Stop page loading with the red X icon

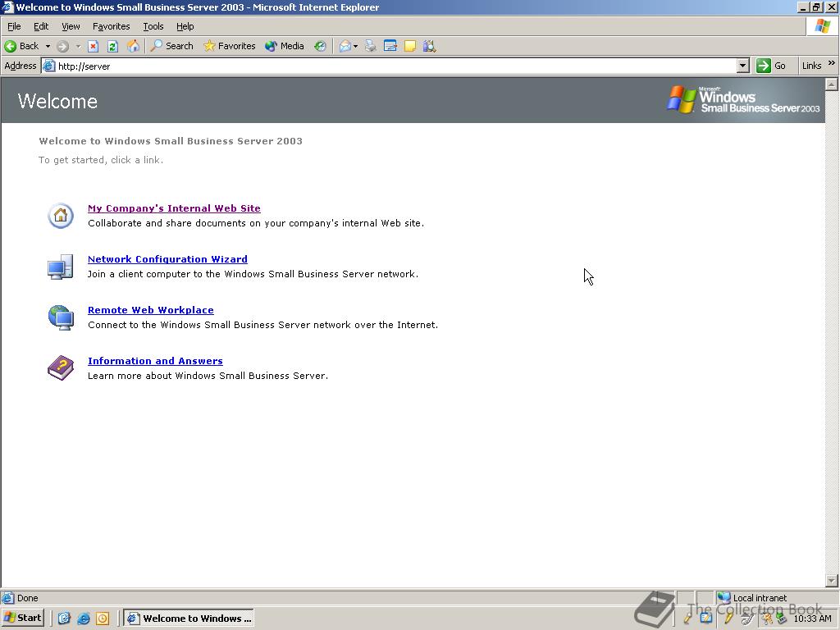(x=94, y=46)
